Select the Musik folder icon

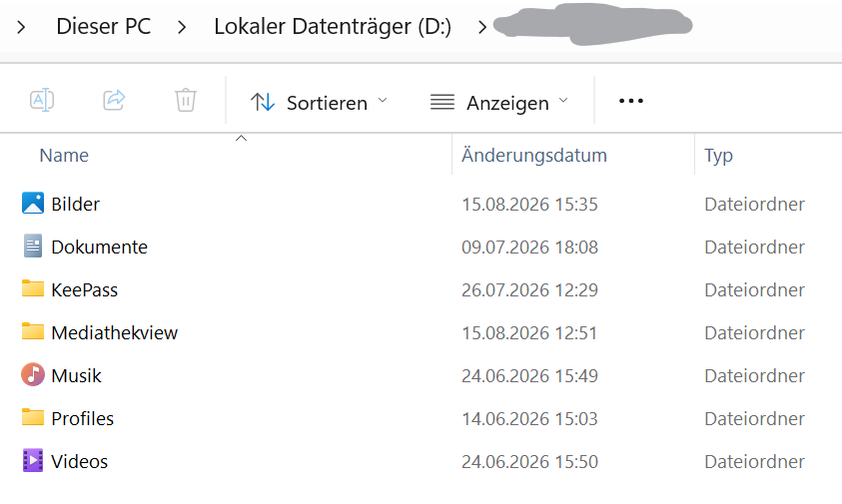33,374
